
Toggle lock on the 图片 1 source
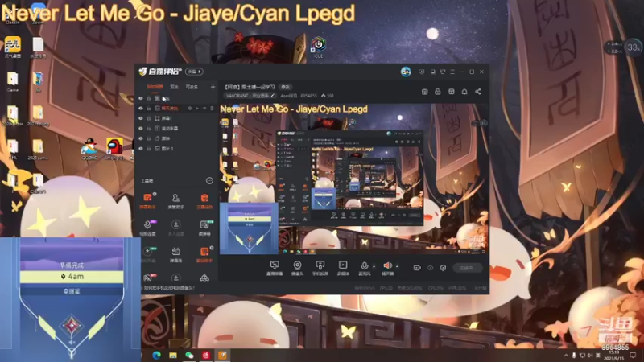tap(149, 149)
